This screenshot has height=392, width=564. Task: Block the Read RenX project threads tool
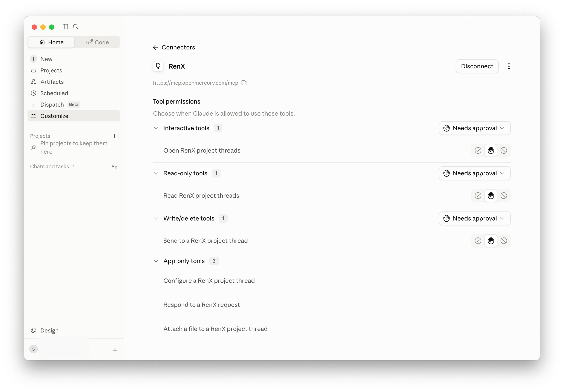pos(504,196)
